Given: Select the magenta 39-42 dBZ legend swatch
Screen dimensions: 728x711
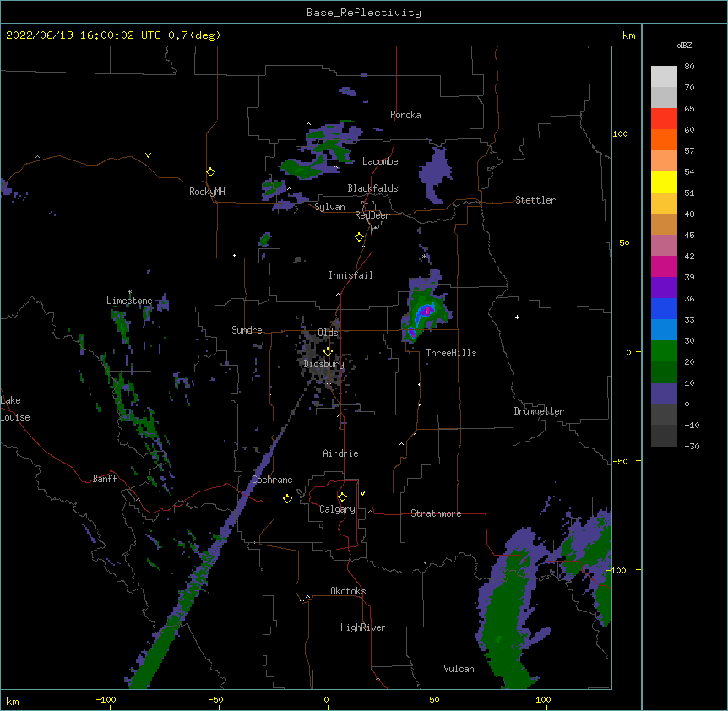Looking at the screenshot, I should 664,266.
